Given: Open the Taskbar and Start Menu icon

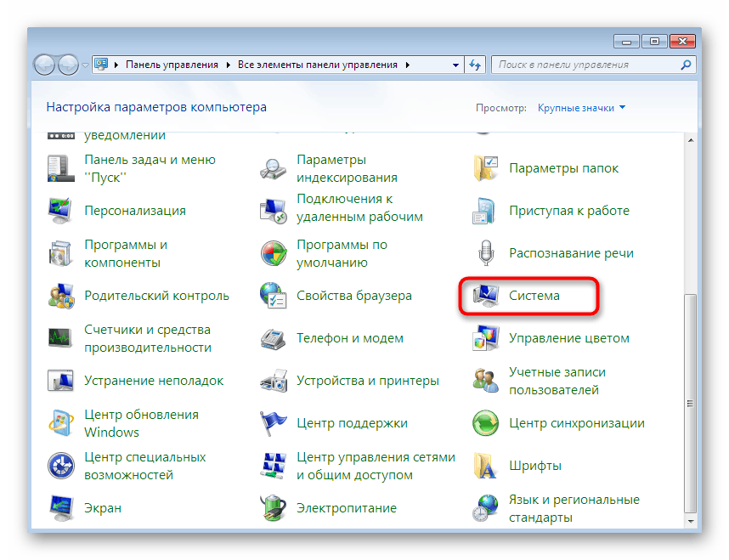Looking at the screenshot, I should 61,168.
